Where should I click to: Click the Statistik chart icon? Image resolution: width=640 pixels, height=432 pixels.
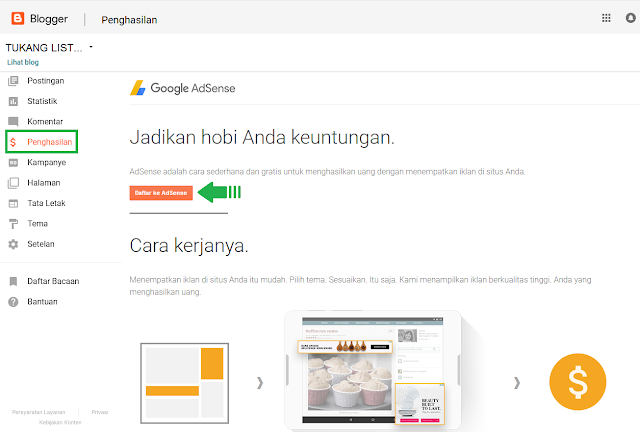tap(13, 101)
